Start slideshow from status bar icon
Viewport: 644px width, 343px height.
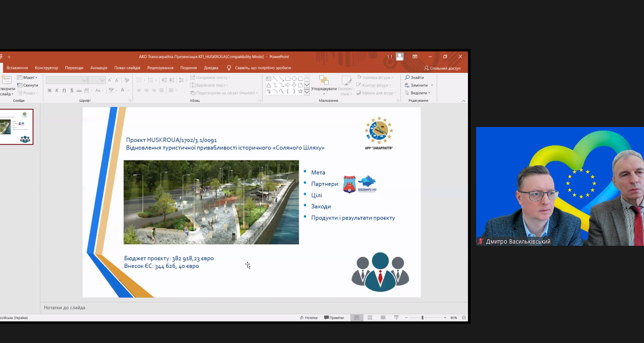click(x=396, y=317)
